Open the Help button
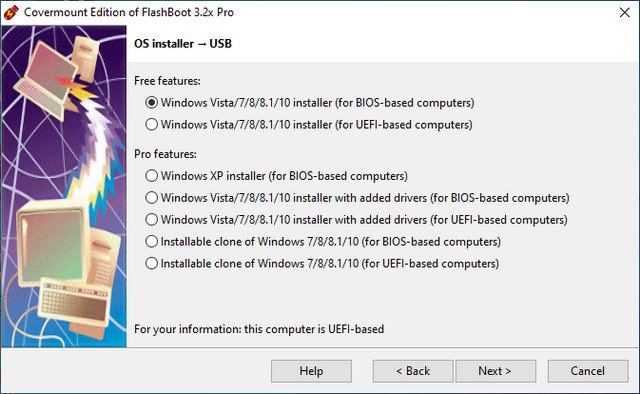The height and width of the screenshot is (394, 640). (311, 371)
